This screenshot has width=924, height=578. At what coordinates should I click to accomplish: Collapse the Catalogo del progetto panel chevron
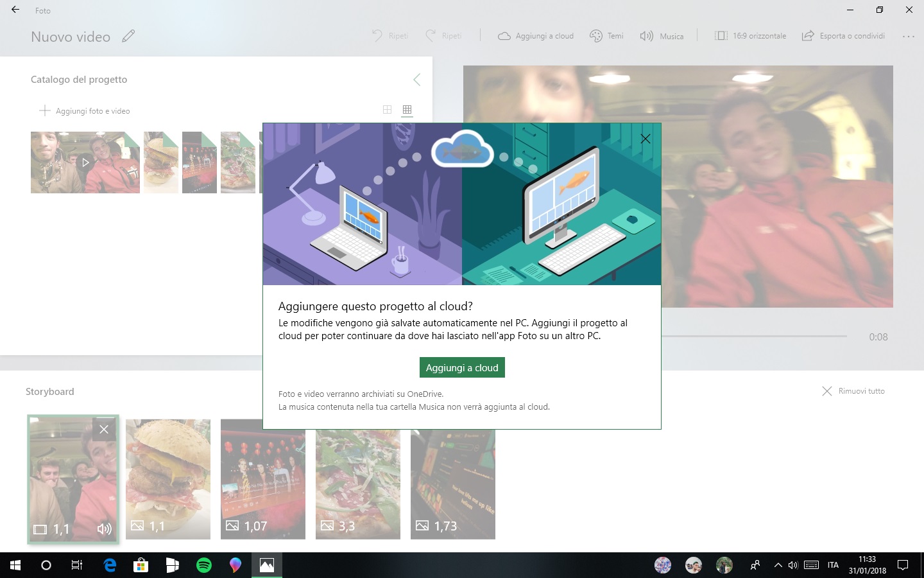(416, 80)
